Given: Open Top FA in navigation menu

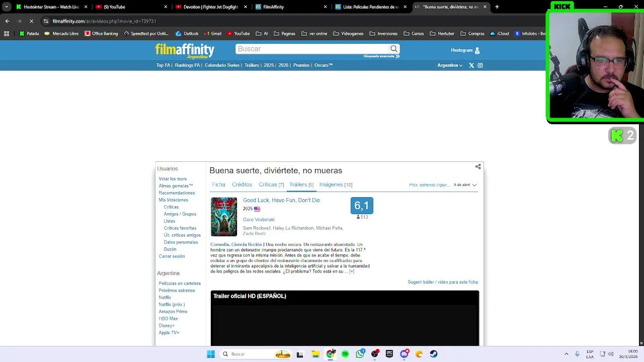Looking at the screenshot, I should tap(163, 65).
